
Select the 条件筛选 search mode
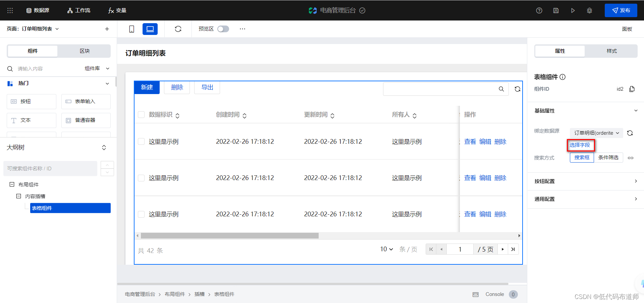(608, 158)
